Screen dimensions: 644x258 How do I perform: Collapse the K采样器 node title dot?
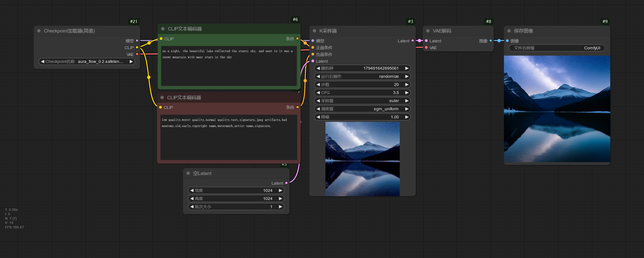pyautogui.click(x=314, y=31)
